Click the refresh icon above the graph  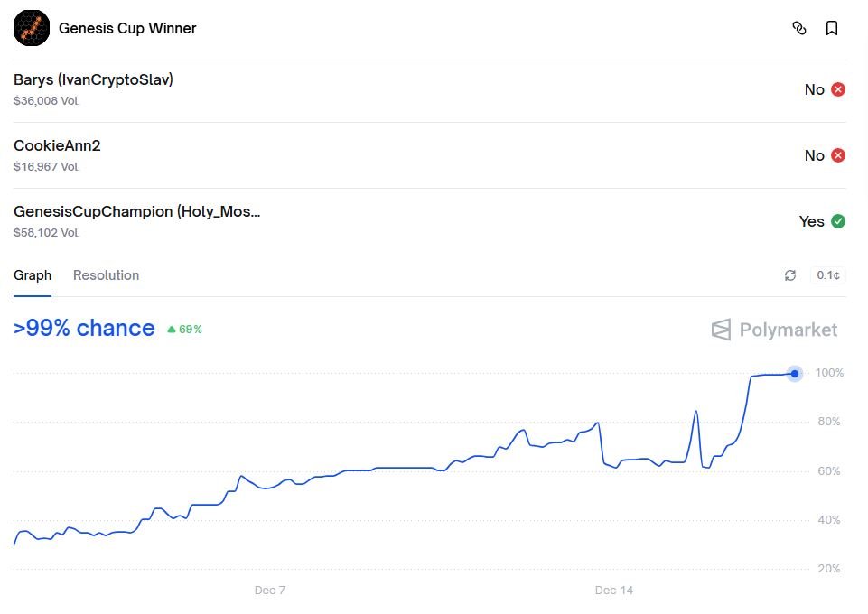click(x=790, y=275)
